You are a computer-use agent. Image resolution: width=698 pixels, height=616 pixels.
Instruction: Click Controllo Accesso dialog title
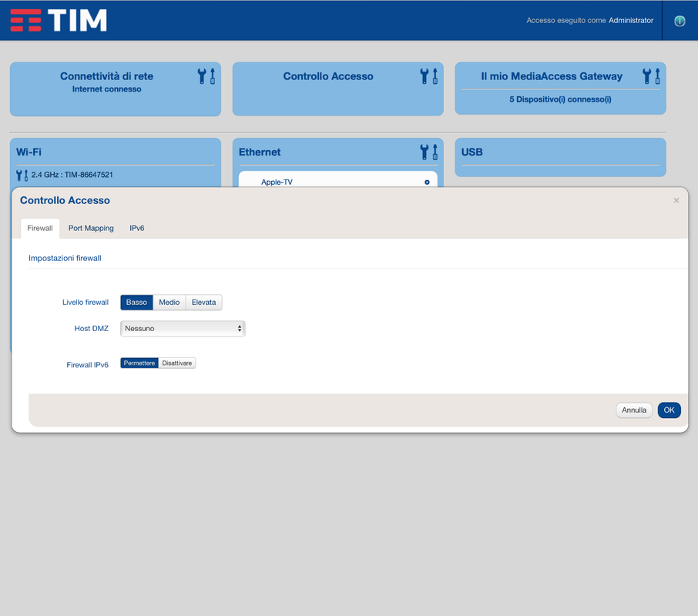click(x=65, y=201)
